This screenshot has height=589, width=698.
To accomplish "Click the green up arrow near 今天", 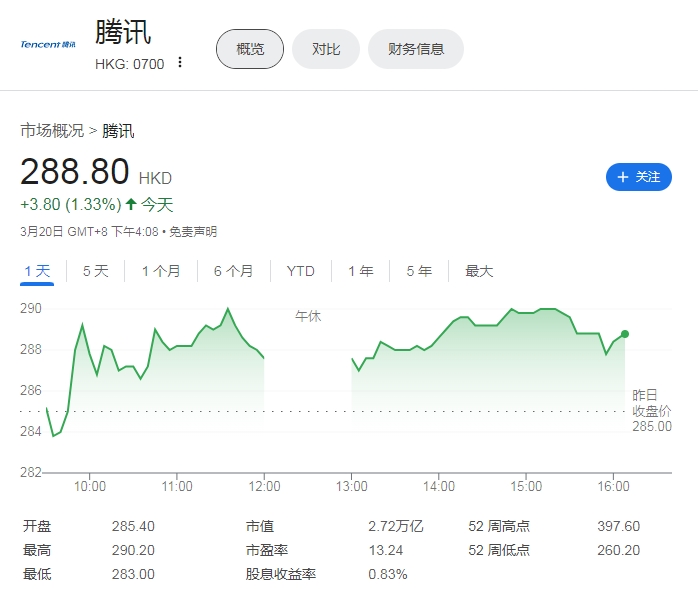I will [130, 205].
